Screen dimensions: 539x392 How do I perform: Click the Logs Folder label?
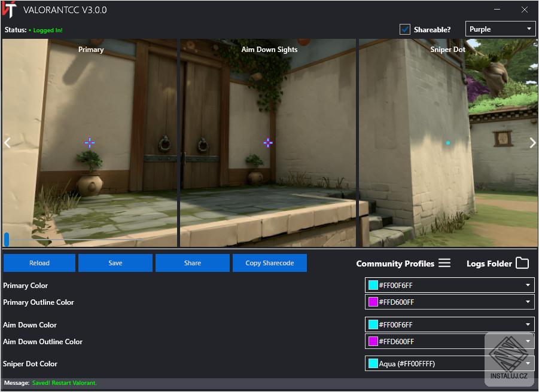(489, 264)
